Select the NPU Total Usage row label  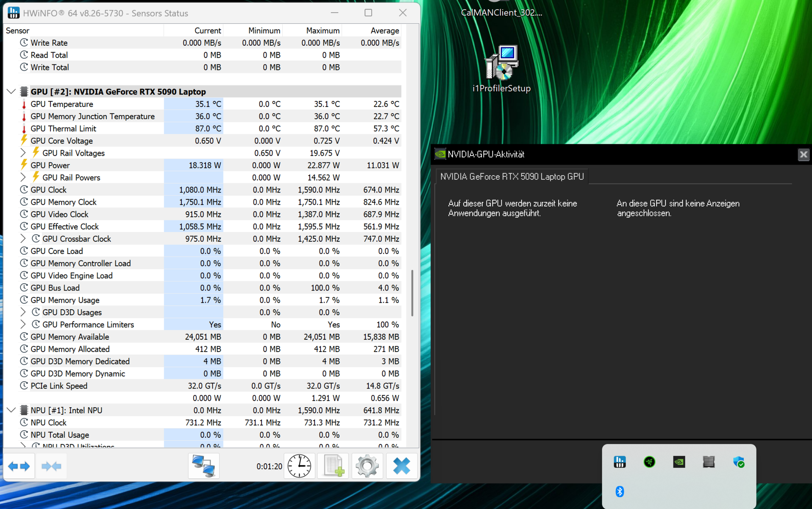(x=60, y=435)
